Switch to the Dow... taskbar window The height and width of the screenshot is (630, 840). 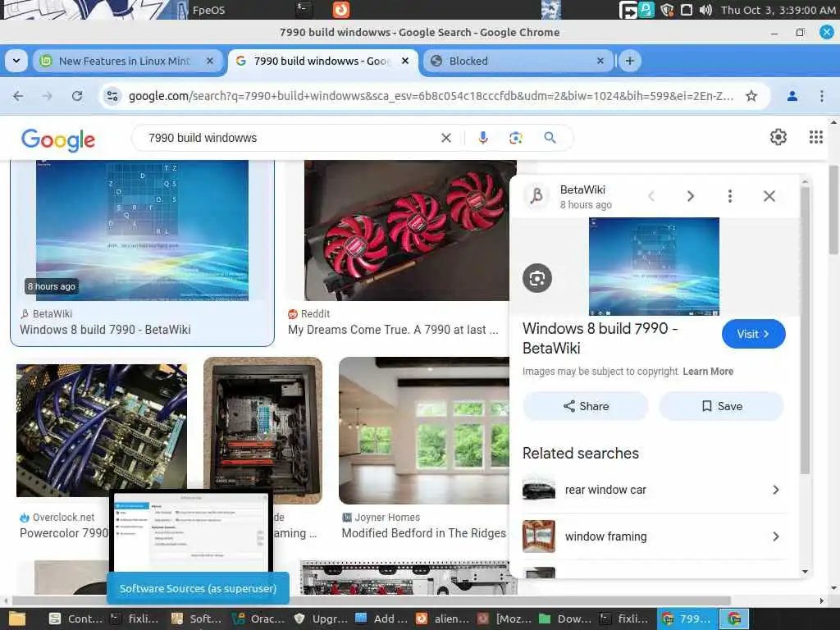[x=566, y=619]
